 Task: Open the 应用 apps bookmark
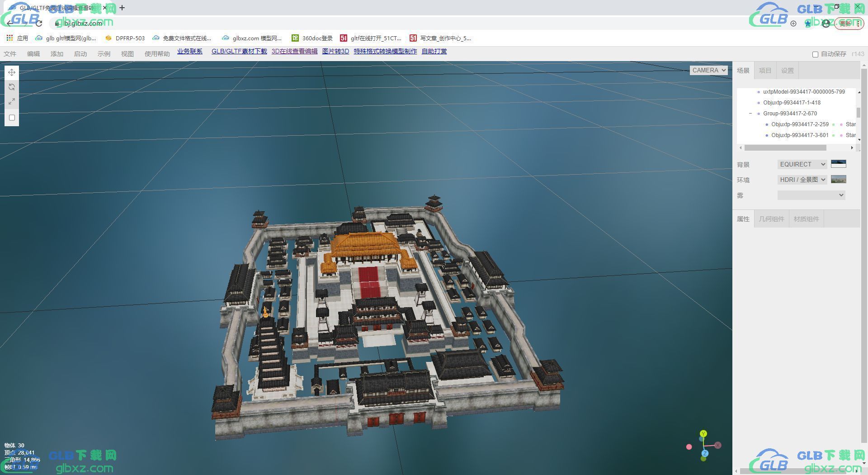pos(17,38)
